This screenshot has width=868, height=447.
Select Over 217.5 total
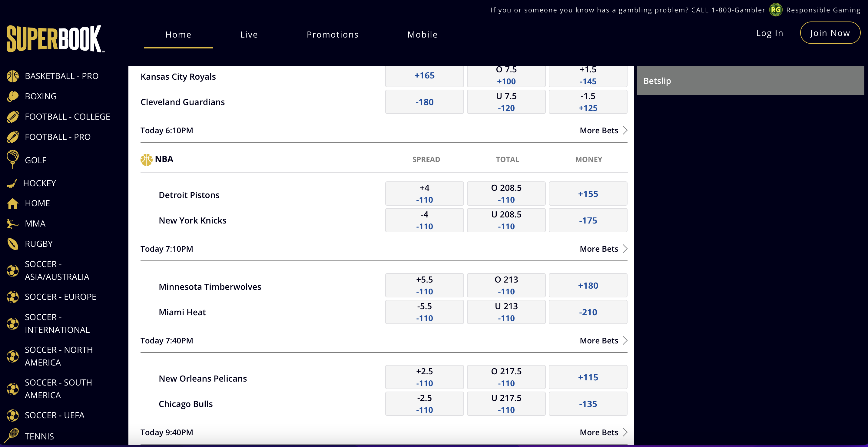[506, 377]
